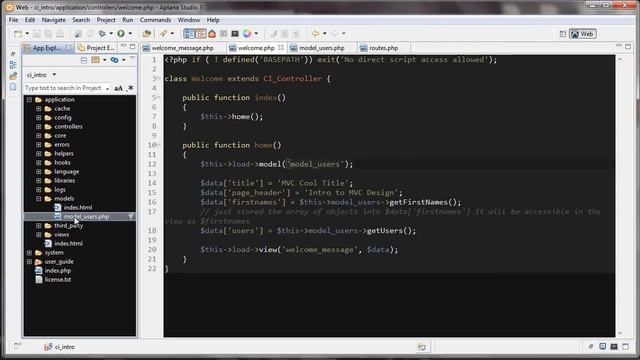Image resolution: width=640 pixels, height=360 pixels.
Task: Click in the project search text field
Action: coord(64,88)
